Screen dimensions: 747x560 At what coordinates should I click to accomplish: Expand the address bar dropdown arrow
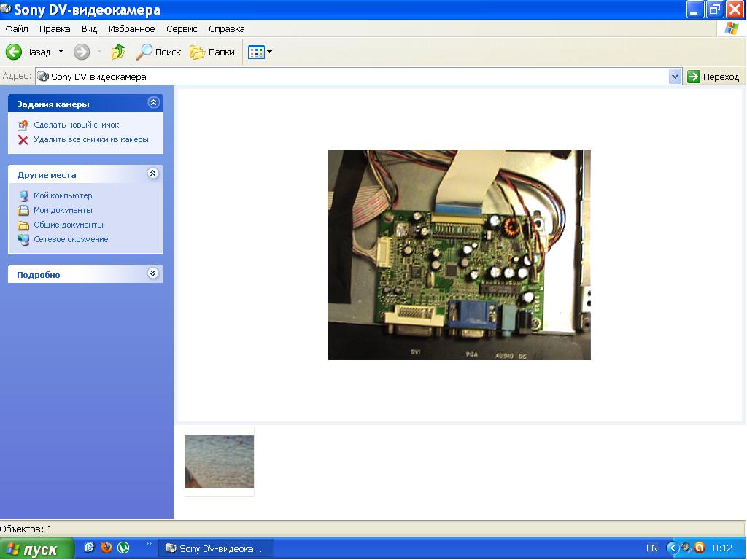[675, 77]
